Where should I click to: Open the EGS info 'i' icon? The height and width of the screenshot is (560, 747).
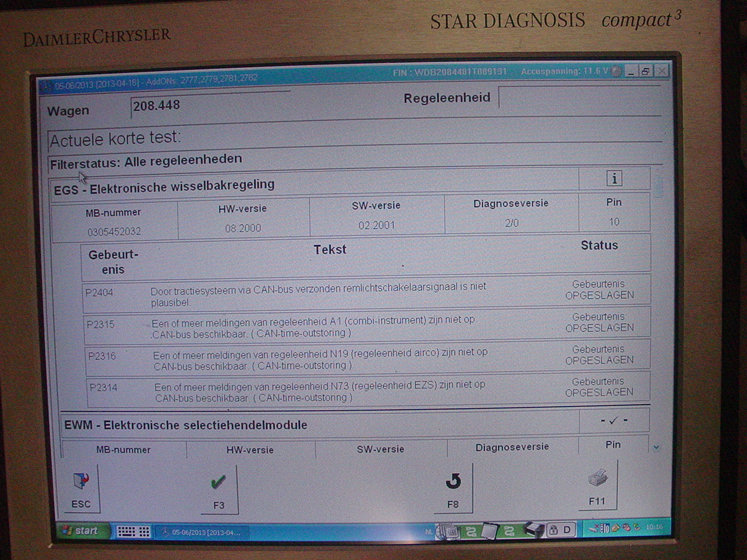click(x=614, y=178)
